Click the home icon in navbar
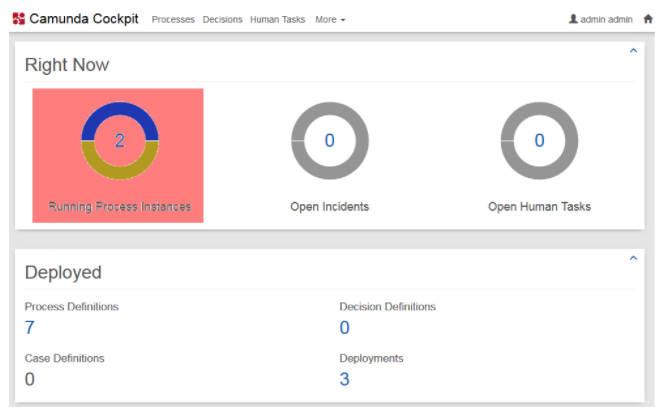Image resolution: width=669 pixels, height=413 pixels. (648, 18)
